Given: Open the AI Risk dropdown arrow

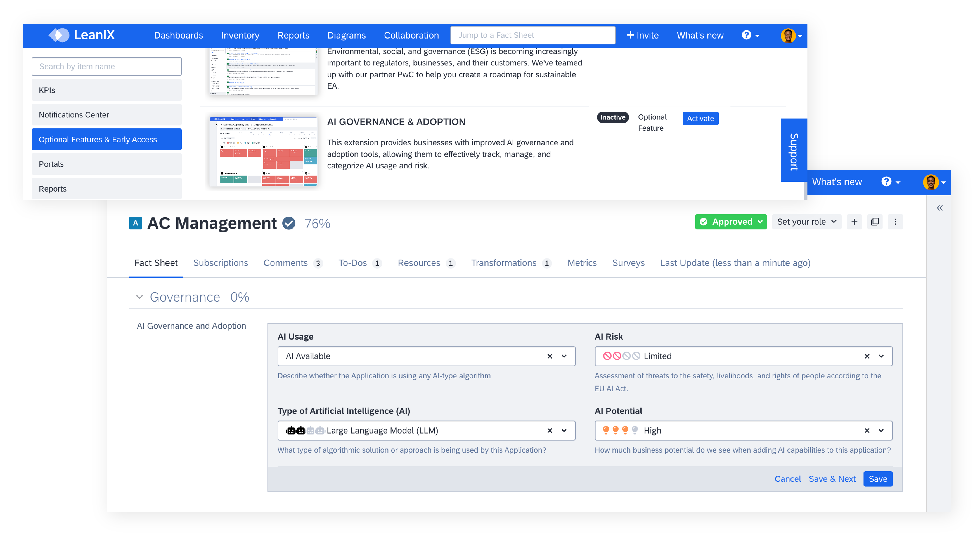Looking at the screenshot, I should [x=881, y=356].
